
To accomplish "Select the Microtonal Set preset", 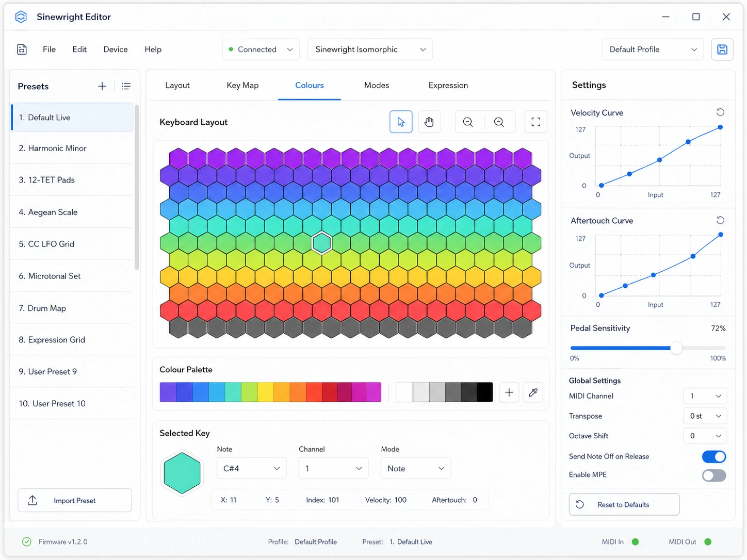I will [x=72, y=276].
